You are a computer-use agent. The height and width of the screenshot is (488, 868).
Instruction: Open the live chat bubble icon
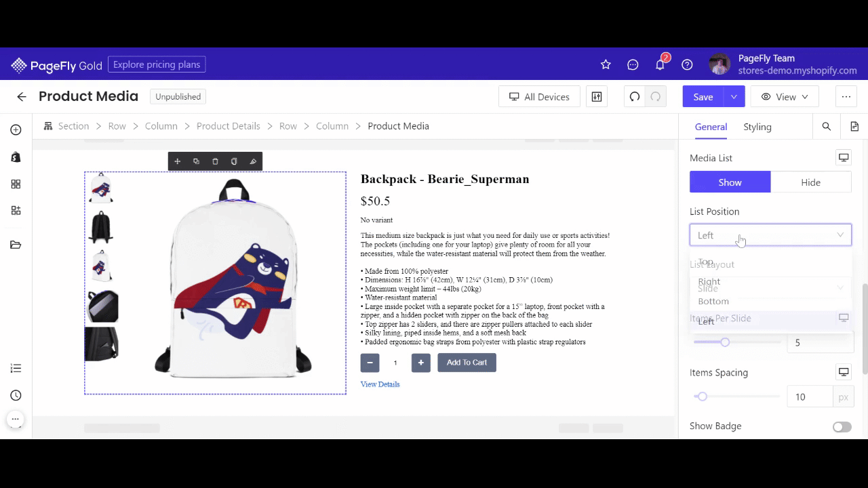coord(633,65)
